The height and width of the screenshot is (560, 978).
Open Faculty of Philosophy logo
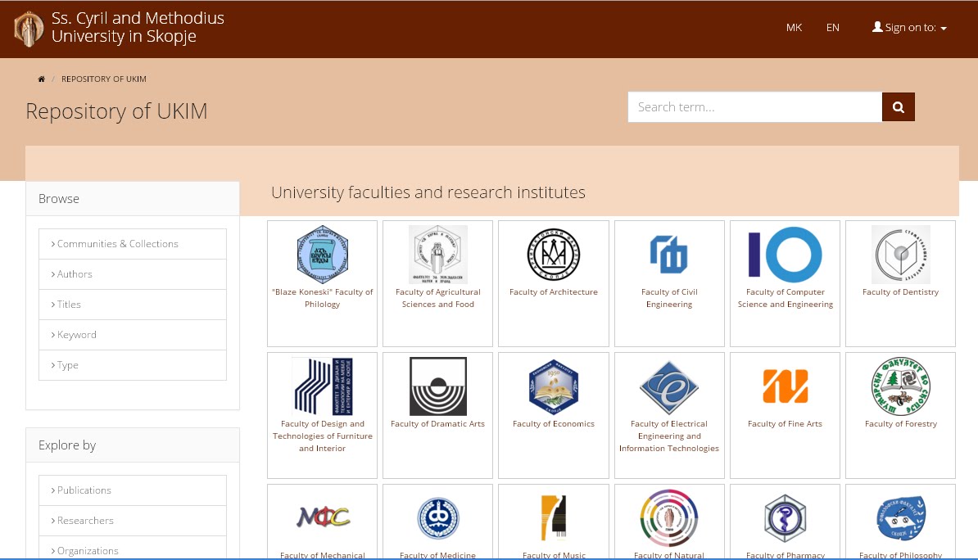[901, 518]
